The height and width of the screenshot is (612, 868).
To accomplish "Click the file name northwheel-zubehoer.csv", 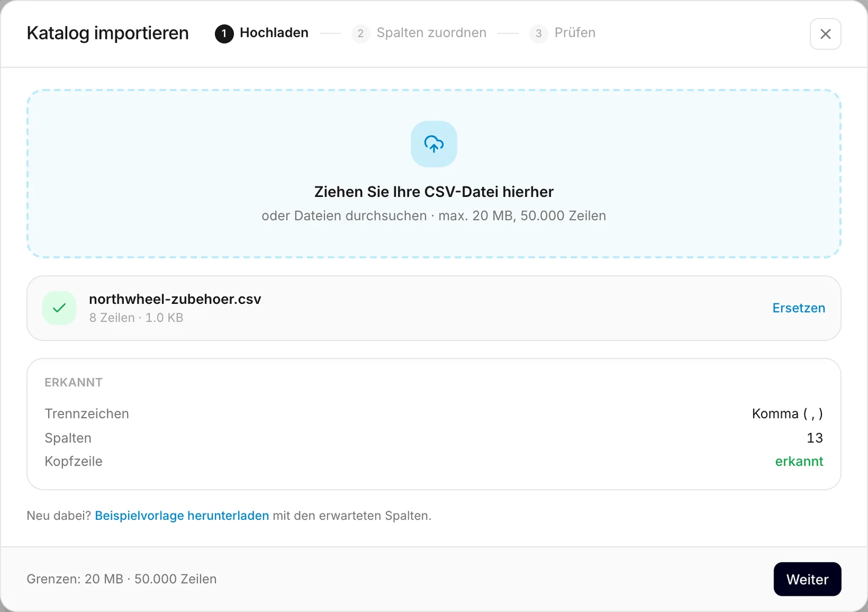I will (x=175, y=299).
